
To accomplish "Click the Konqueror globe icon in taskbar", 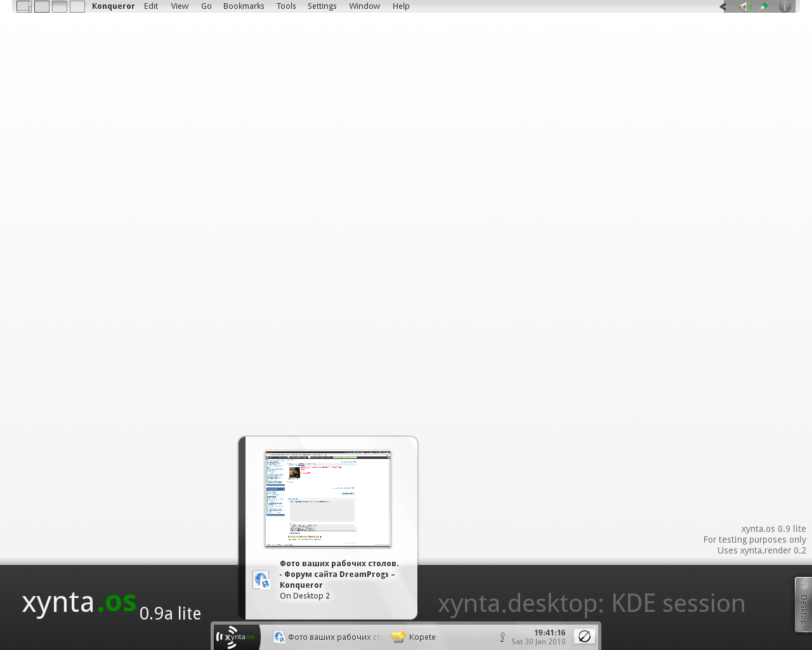I will (279, 637).
